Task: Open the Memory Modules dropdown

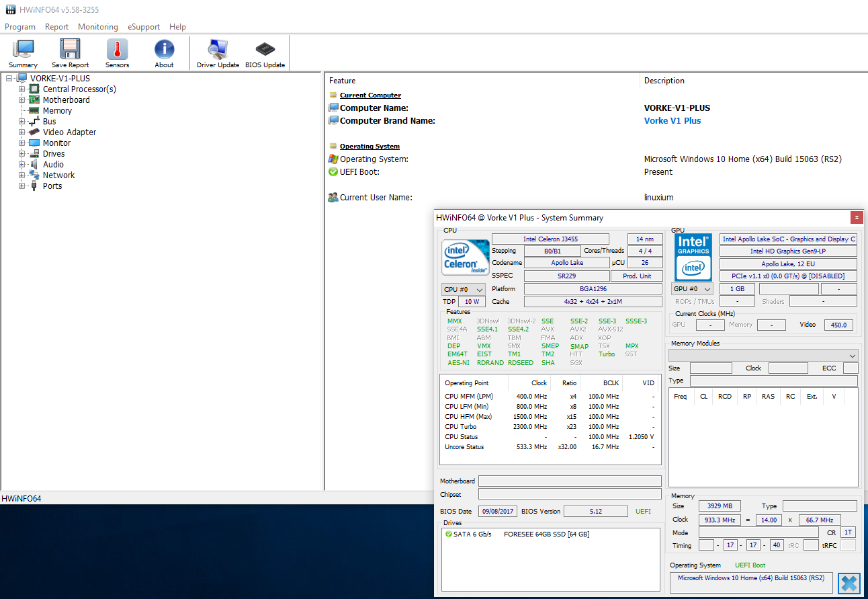Action: point(763,356)
